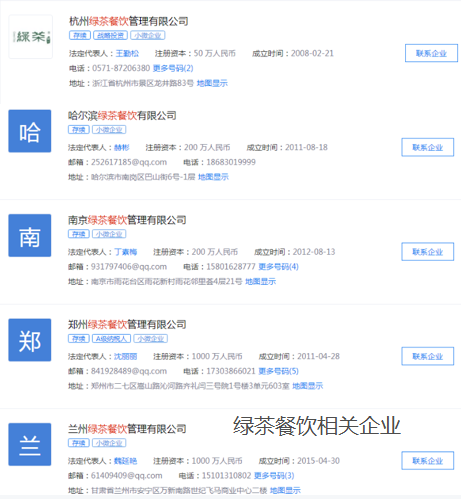Viewport: 461px width, 499px height.
Task: Select email 841928489@qq.com
Action: click(129, 371)
